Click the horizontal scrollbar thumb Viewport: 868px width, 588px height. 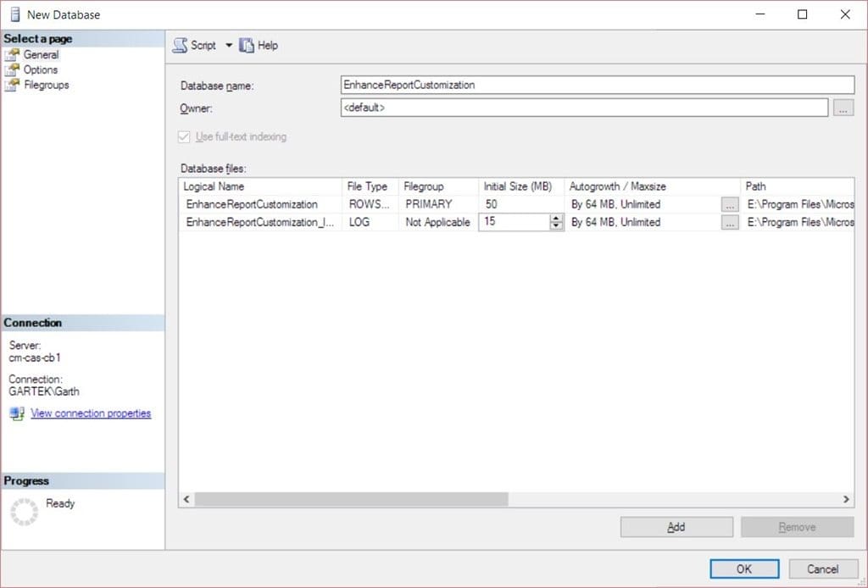[351, 499]
